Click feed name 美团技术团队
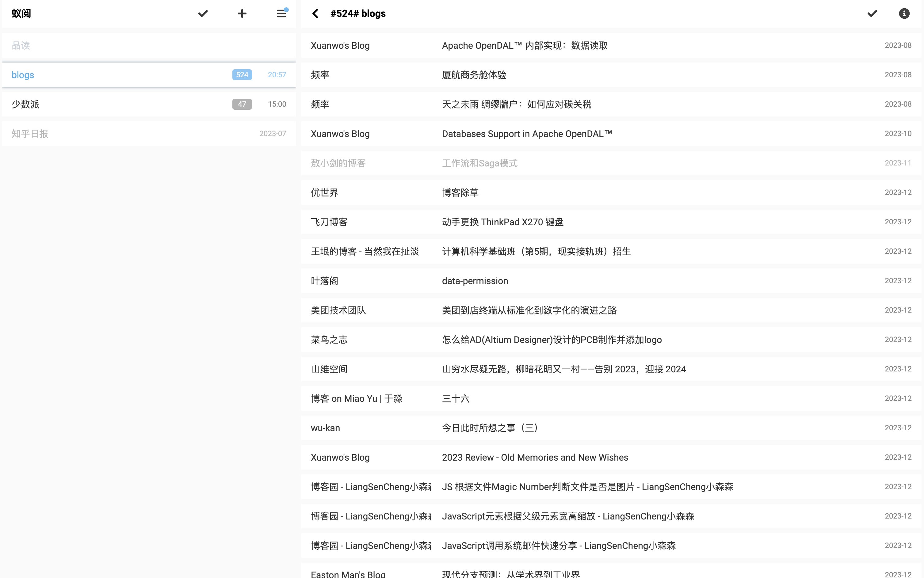The width and height of the screenshot is (924, 578). [x=338, y=310]
